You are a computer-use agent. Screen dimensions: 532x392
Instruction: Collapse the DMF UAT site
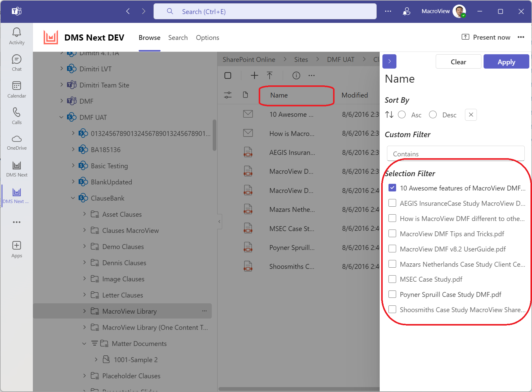pos(62,117)
